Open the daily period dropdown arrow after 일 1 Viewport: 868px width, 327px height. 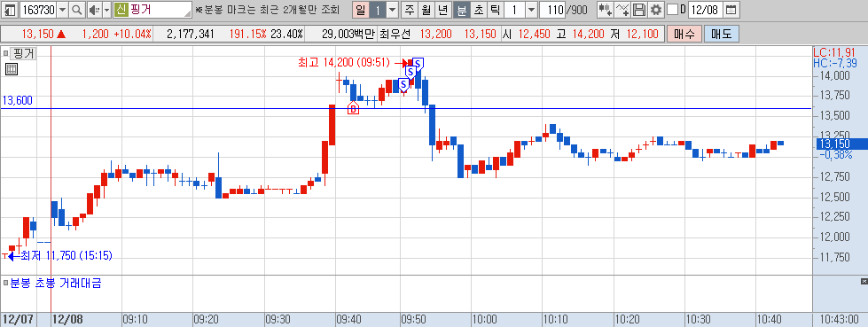pos(392,10)
